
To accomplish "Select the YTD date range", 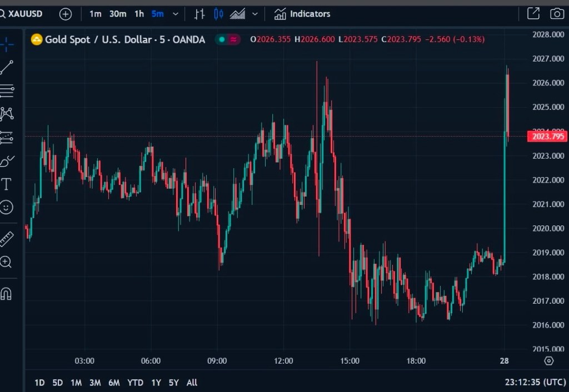I will coord(135,383).
